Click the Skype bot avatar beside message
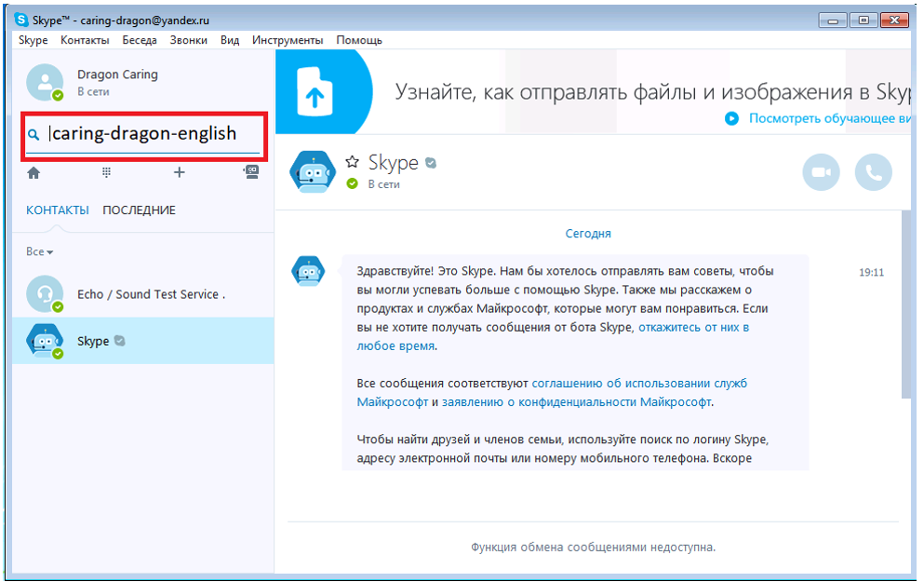Image resolution: width=924 pixels, height=582 pixels. 308,271
